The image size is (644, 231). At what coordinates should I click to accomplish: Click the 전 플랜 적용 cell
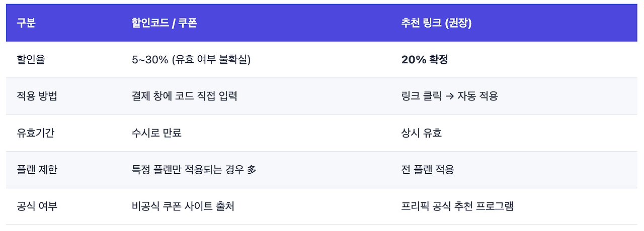point(428,170)
